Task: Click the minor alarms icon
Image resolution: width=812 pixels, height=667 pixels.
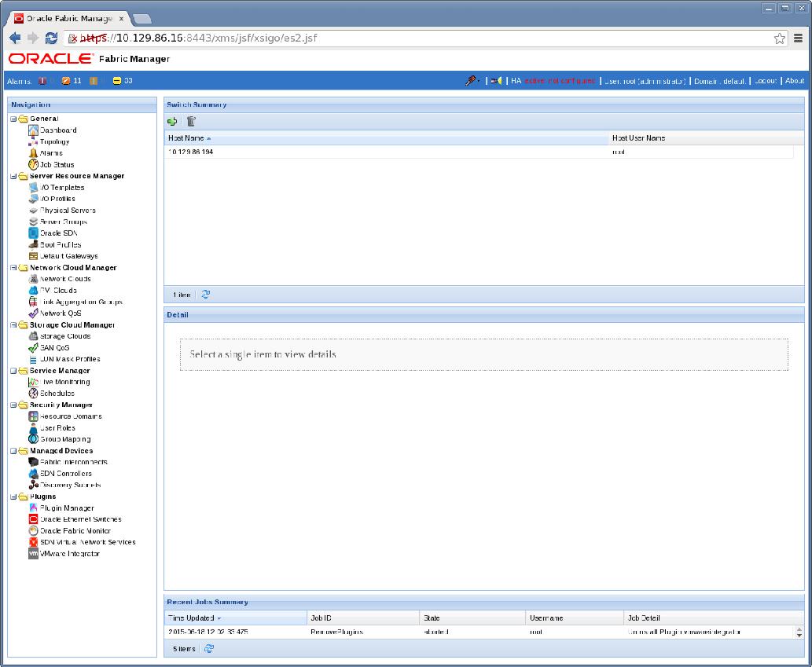Action: tap(94, 81)
